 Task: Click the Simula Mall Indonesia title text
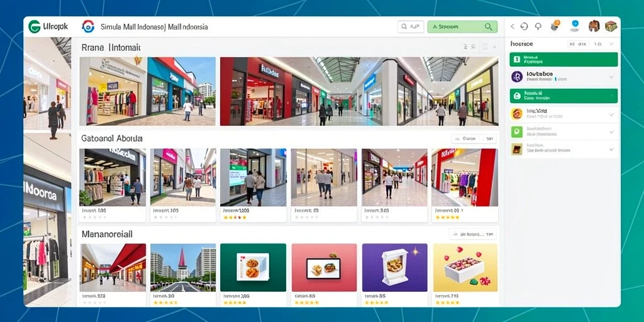[x=154, y=27]
